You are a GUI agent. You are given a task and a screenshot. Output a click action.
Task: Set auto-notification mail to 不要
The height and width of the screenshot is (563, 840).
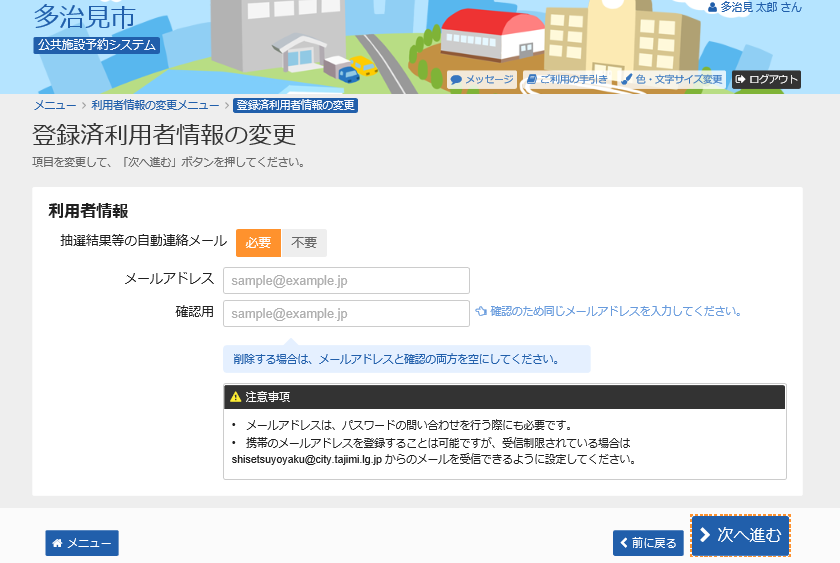click(x=304, y=243)
